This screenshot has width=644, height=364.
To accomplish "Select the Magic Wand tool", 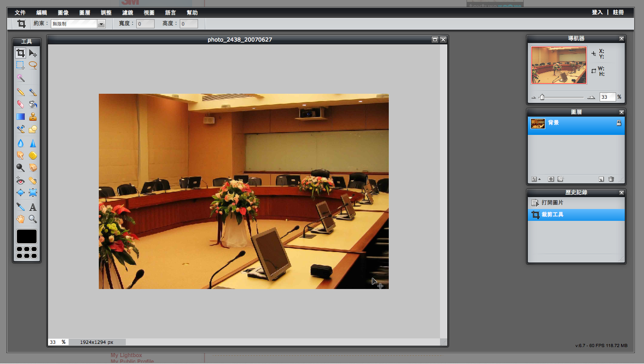I will coord(21,78).
